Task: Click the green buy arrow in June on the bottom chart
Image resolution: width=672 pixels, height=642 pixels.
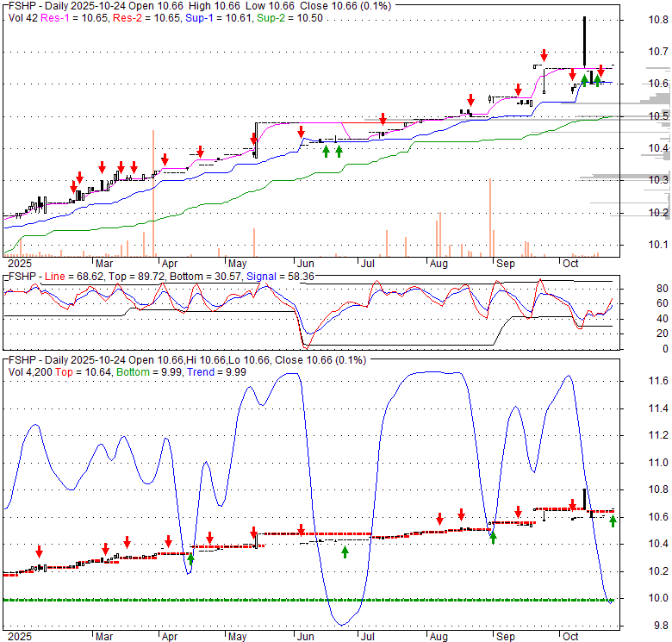Action: point(345,552)
